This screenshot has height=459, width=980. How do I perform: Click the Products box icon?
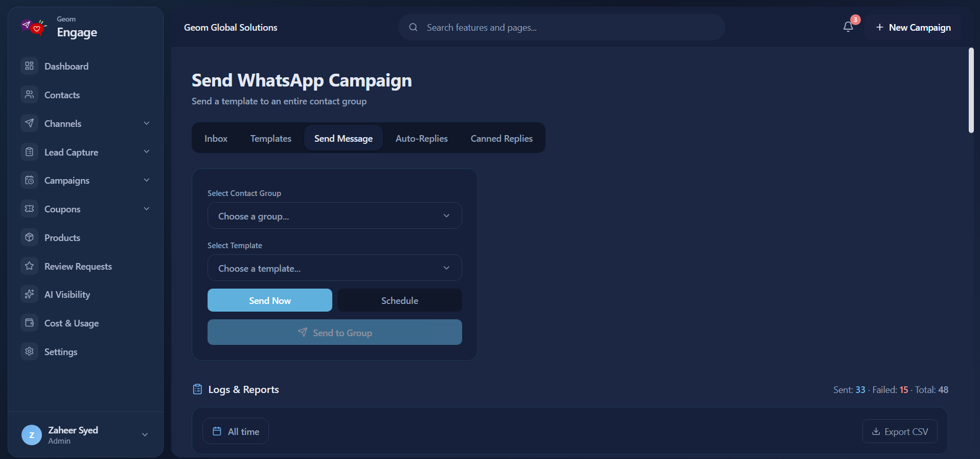(30, 237)
